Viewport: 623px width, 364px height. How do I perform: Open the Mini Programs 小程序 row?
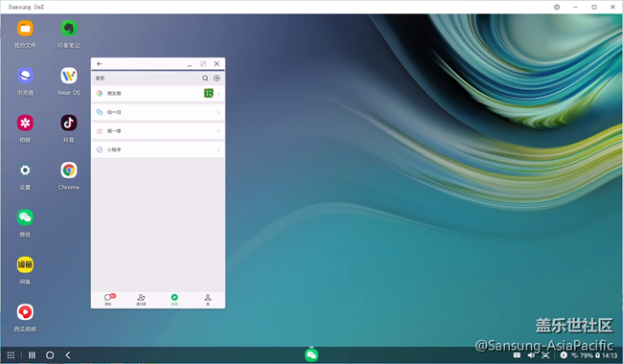158,149
